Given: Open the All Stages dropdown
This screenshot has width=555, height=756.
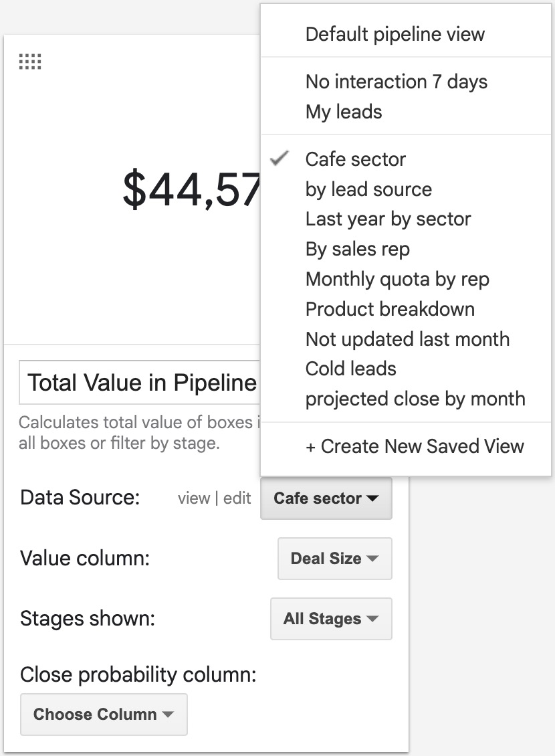Looking at the screenshot, I should (x=330, y=619).
